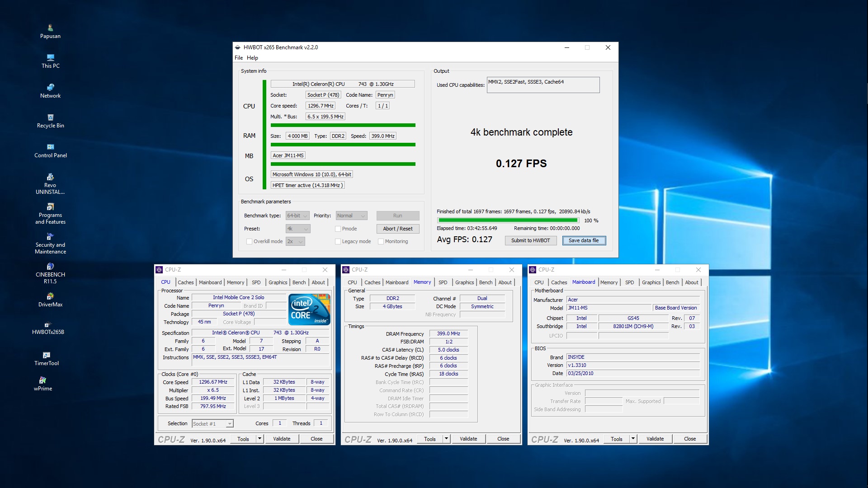Open the Papusan user folder desktop icon
868x488 pixels.
(50, 31)
